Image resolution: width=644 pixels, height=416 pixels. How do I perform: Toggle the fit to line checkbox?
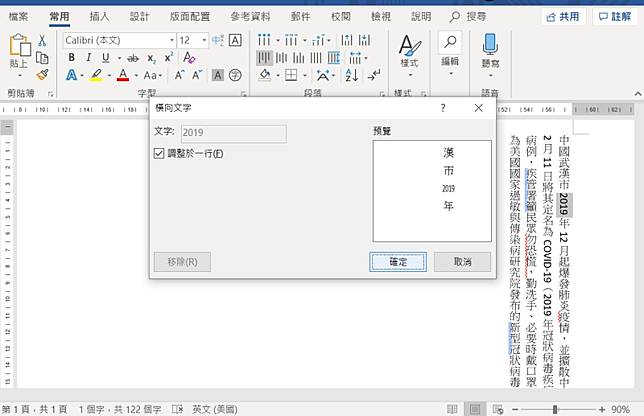tap(159, 153)
